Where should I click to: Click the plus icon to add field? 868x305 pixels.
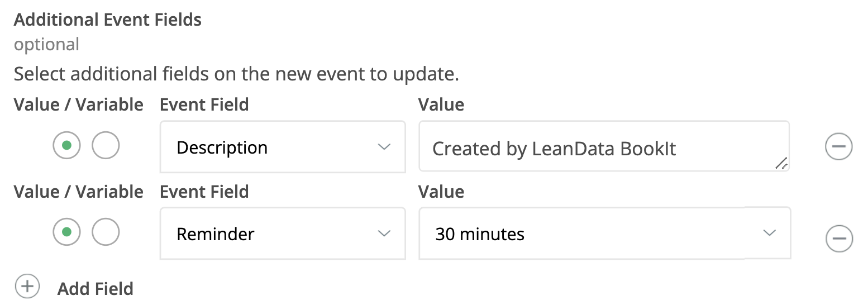27,287
